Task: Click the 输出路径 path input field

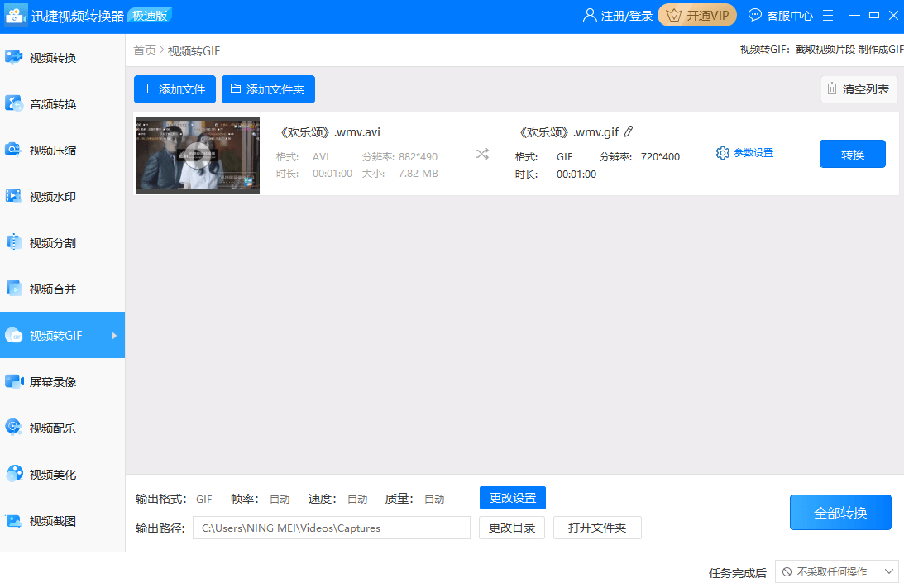Action: (x=332, y=528)
